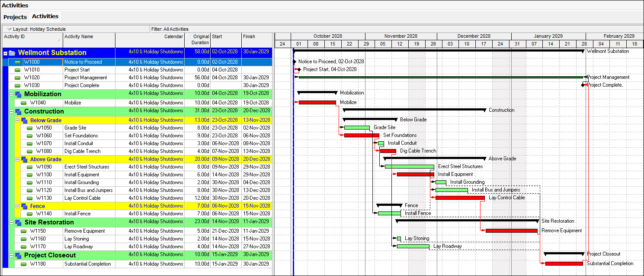Viewport: 644px width, 276px height.
Task: Click the Project Start milestone diamond
Action: (298, 69)
